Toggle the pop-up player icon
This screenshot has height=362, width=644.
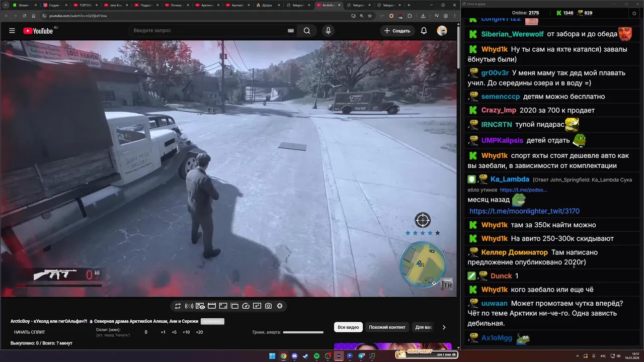click(234, 306)
